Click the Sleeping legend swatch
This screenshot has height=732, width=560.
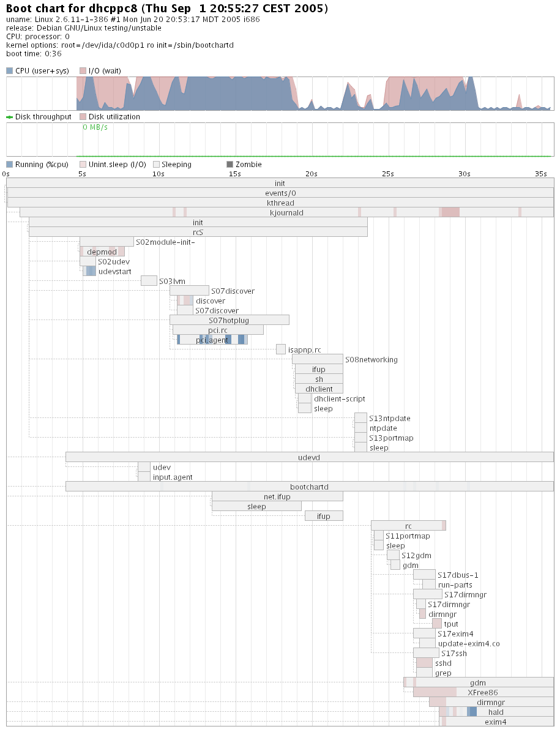[156, 165]
